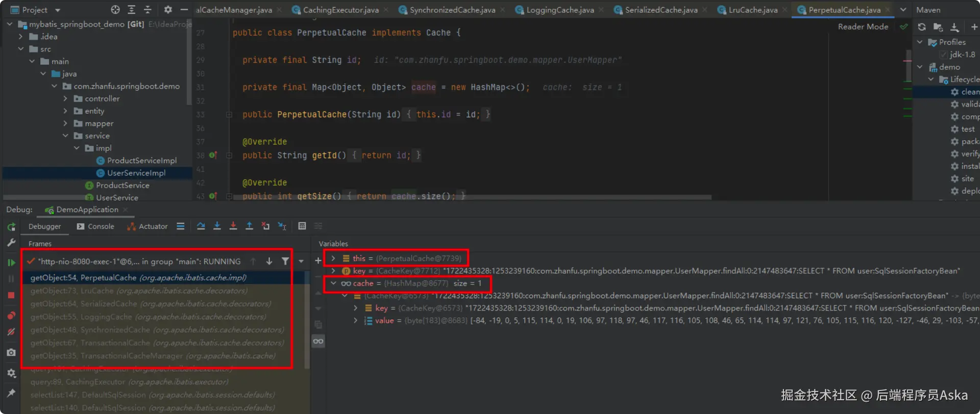
Task: Click the frames filter funnel icon
Action: (285, 262)
